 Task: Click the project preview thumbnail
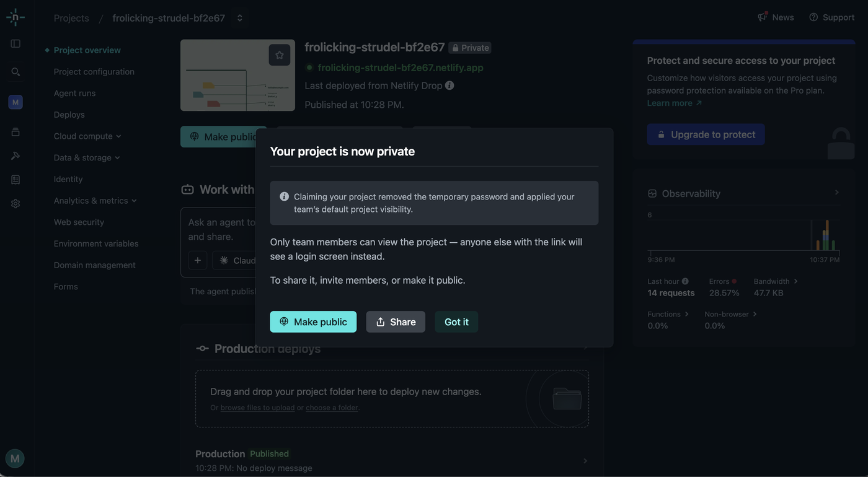click(x=237, y=76)
